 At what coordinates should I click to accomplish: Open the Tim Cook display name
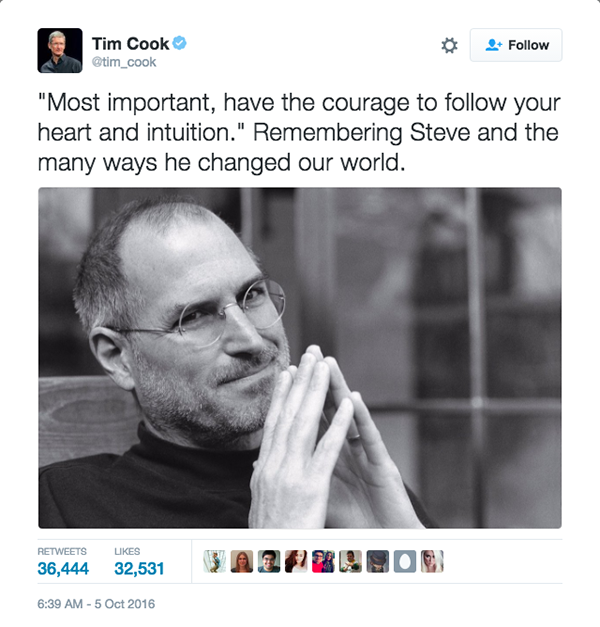coord(130,44)
